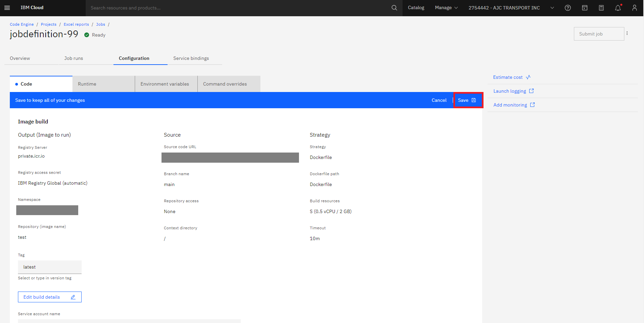
Task: Click the Estimate cost activity icon
Action: (x=528, y=77)
